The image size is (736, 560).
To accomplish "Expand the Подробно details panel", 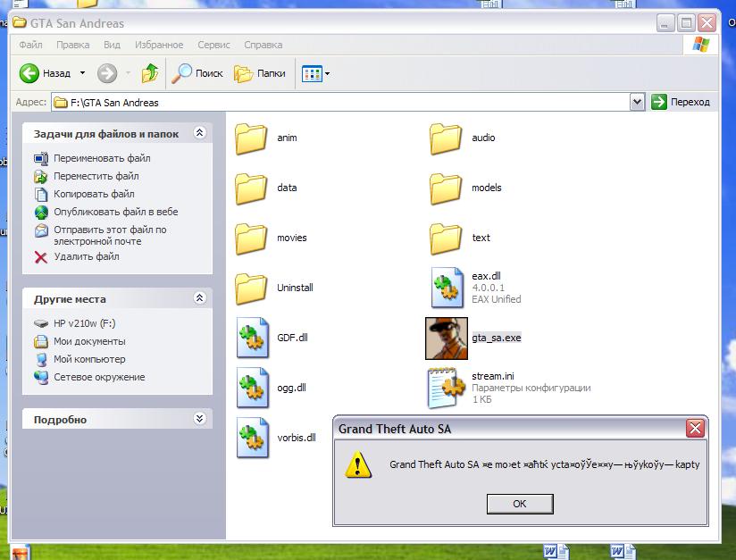I will tap(199, 419).
